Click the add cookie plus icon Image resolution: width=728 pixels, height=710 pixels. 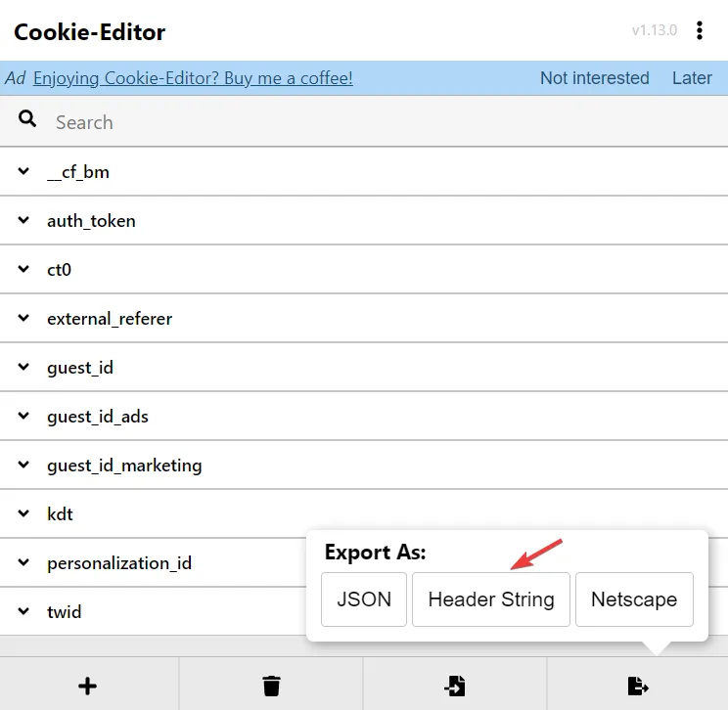pos(87,686)
